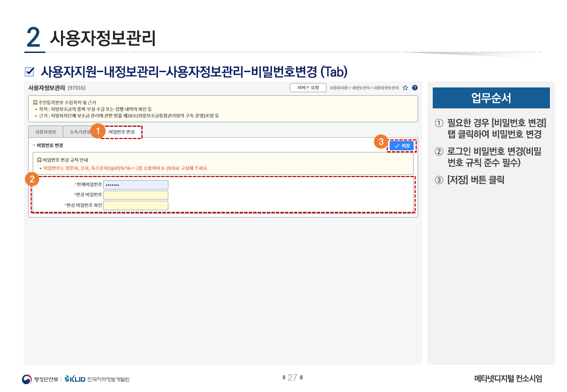Click the checkbox icon before the slide subtitle
This screenshot has height=392, width=567.
(30, 72)
